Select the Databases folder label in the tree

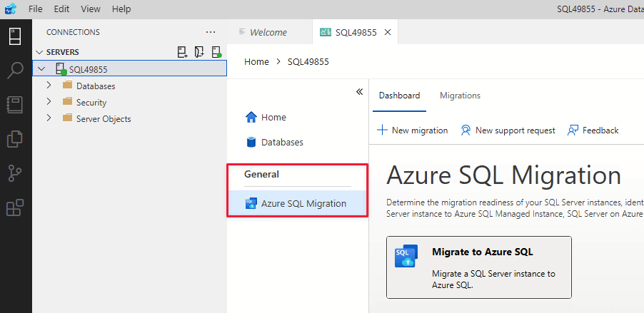[x=96, y=86]
